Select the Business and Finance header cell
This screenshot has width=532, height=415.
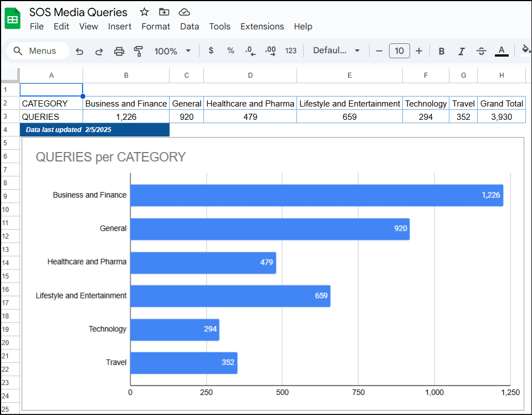(x=126, y=103)
